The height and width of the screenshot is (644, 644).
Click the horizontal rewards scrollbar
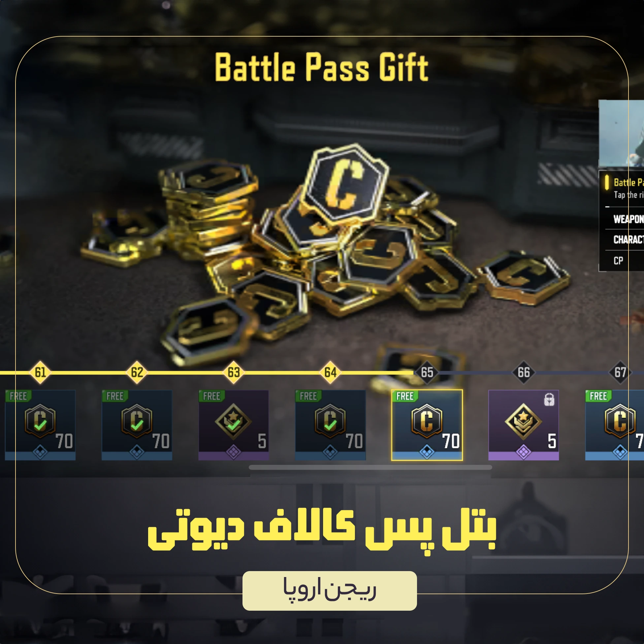[370, 467]
